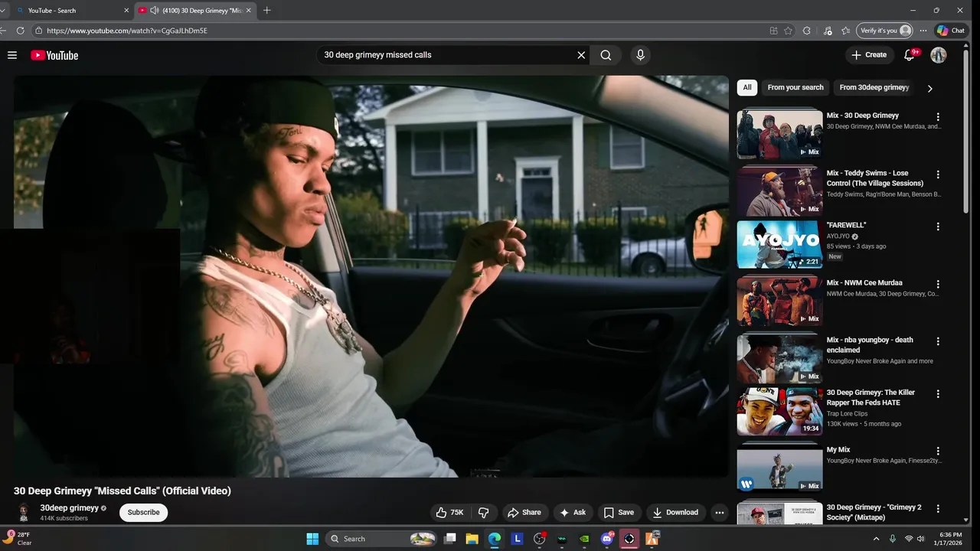Open a new browser tab with plus

[266, 11]
